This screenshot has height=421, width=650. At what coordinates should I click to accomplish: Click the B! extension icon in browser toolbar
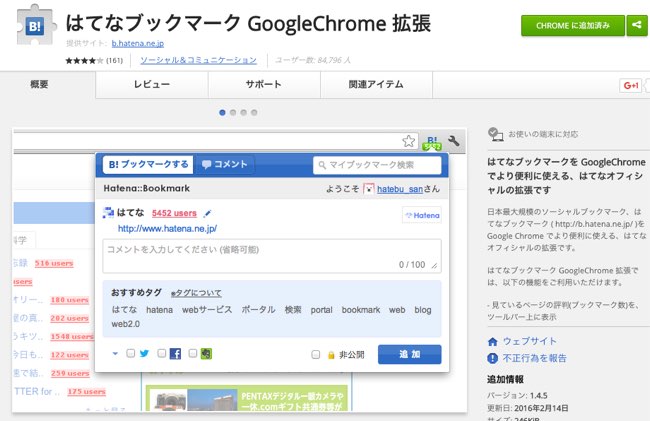[432, 143]
